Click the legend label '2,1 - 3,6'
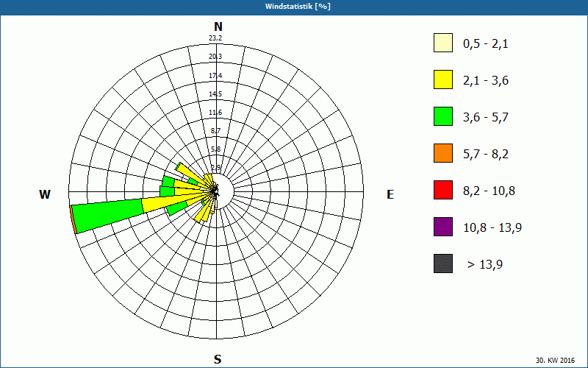Viewport: 588px width, 368px height. coord(486,81)
